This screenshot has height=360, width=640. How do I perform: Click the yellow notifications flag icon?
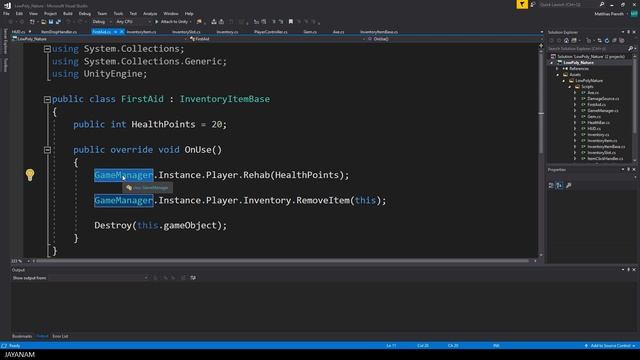coord(522,4)
